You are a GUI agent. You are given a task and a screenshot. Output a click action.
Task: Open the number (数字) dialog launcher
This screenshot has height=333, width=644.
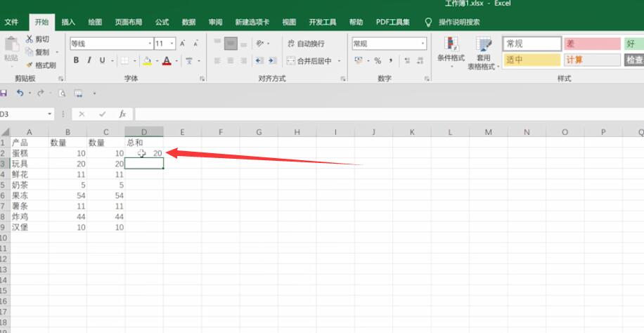427,79
